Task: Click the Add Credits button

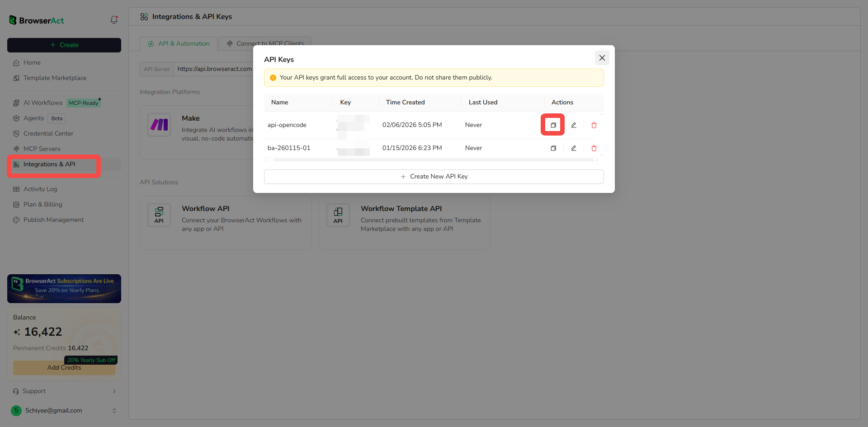Action: 64,367
